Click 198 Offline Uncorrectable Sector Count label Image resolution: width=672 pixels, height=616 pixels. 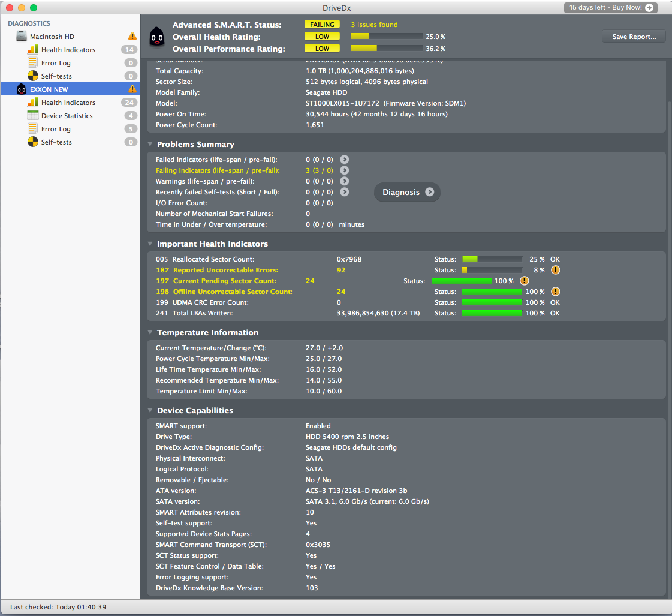[x=224, y=292]
